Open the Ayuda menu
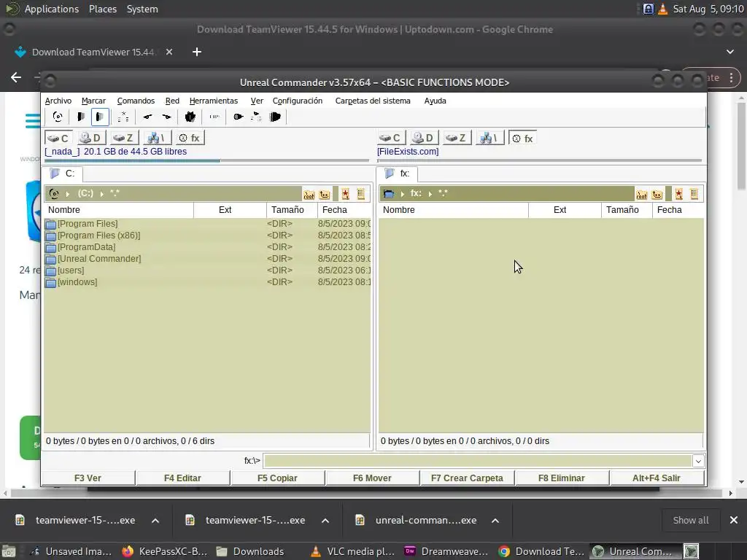This screenshot has height=560, width=747. tap(435, 101)
